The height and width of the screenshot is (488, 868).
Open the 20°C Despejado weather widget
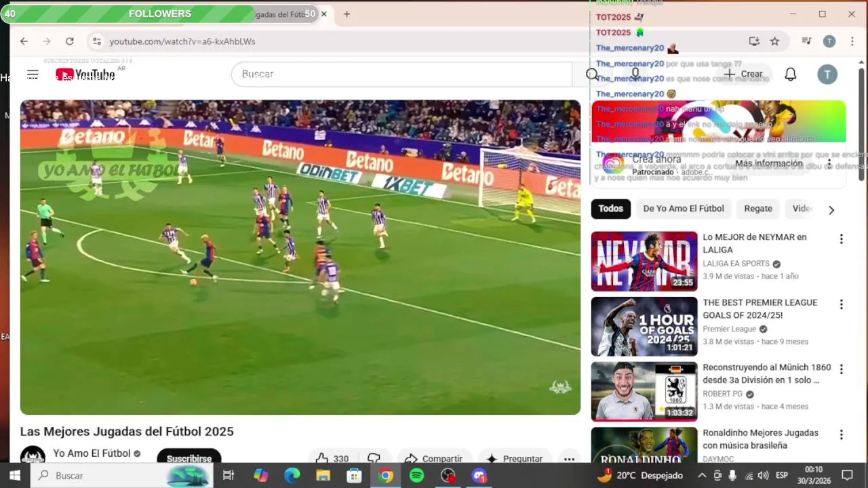(x=640, y=476)
